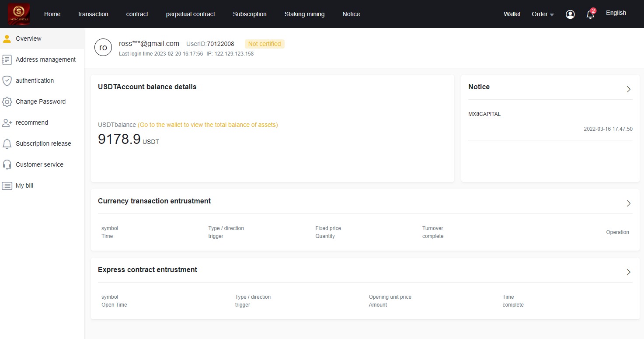Open the Staking mining menu item
The width and height of the screenshot is (644, 339).
coord(304,14)
